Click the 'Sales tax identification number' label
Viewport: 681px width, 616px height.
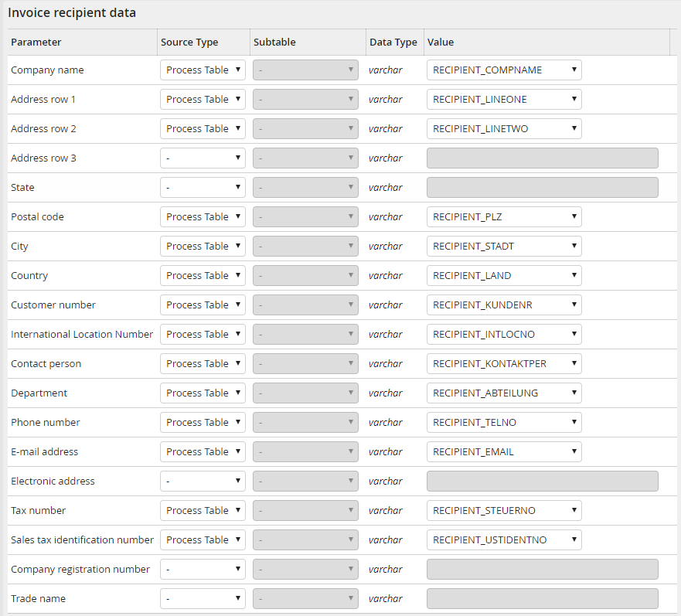[83, 540]
